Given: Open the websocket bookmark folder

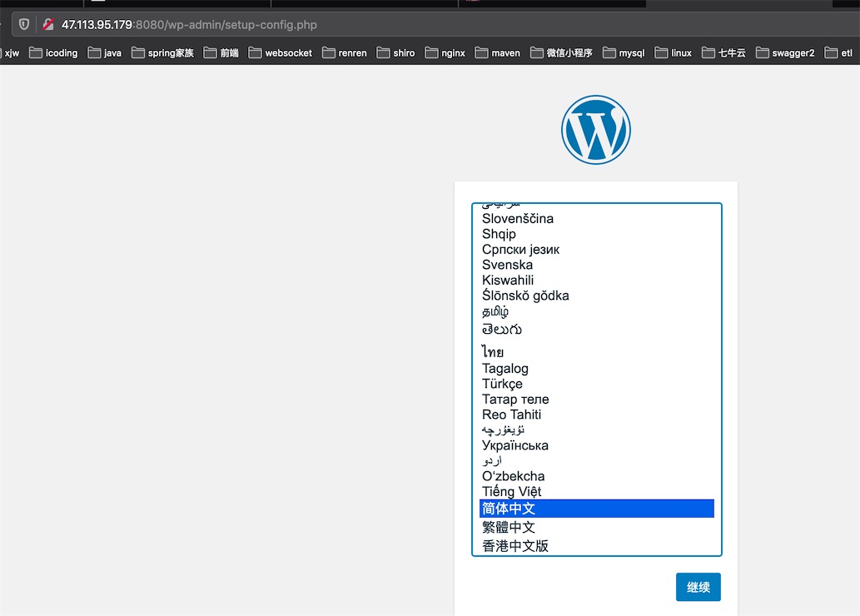Looking at the screenshot, I should click(x=281, y=52).
